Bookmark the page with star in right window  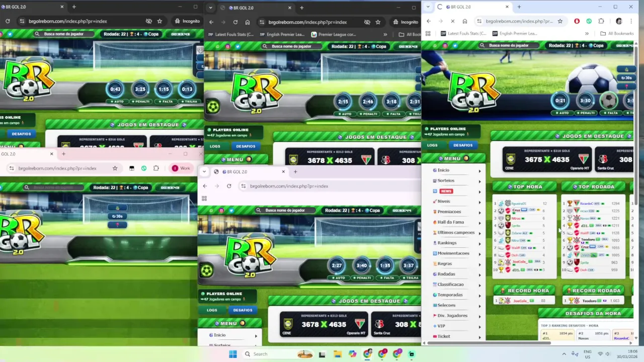560,21
